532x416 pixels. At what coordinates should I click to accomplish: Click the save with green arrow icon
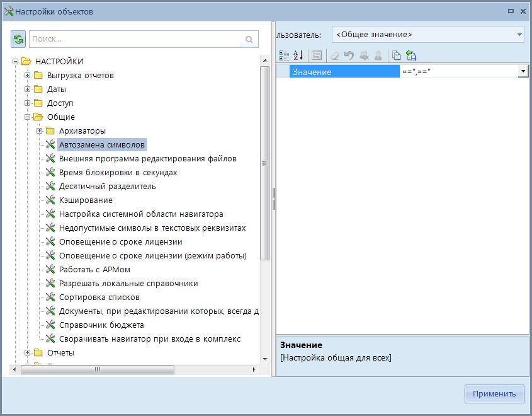(x=411, y=55)
